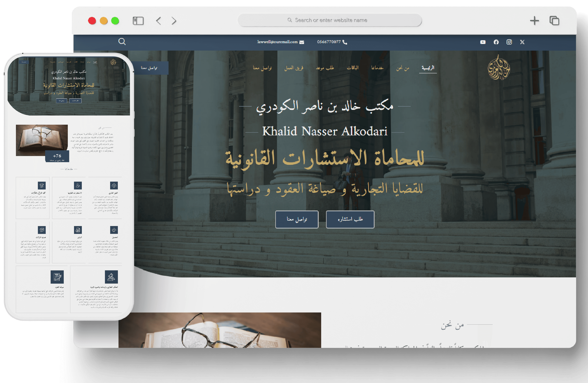Go forward with browser forward arrow
The width and height of the screenshot is (588, 383).
[174, 21]
